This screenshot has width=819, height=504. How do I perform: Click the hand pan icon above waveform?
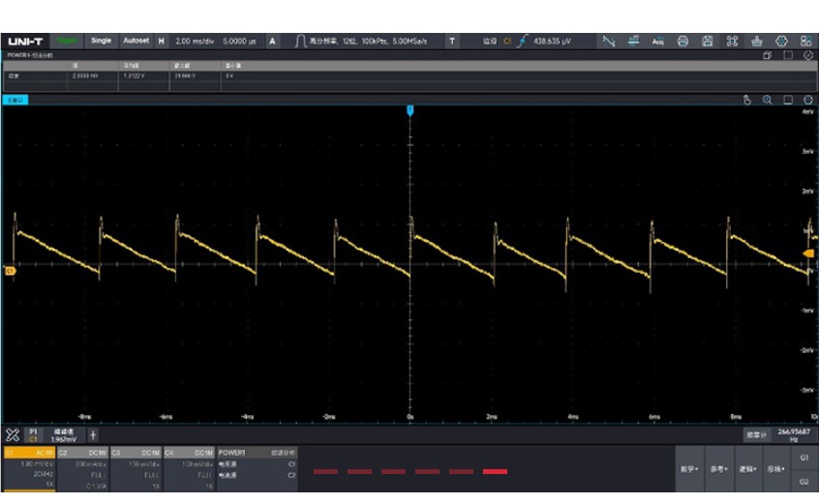746,100
